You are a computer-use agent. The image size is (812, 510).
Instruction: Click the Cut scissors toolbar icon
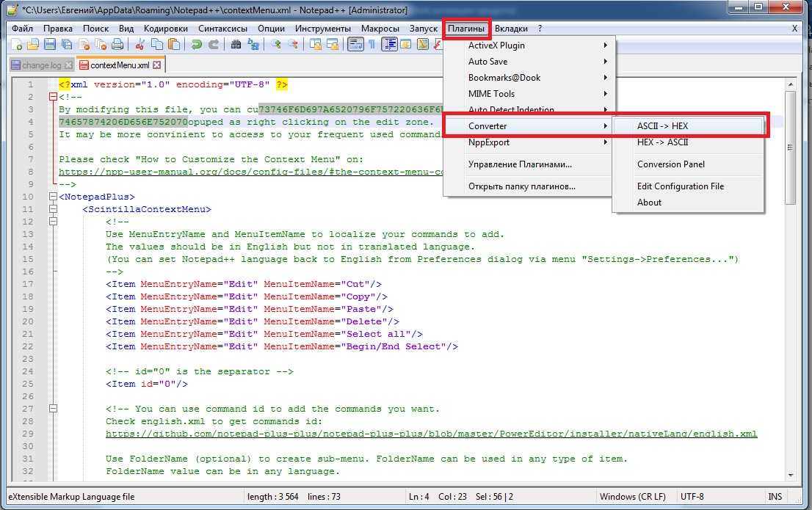pyautogui.click(x=141, y=45)
